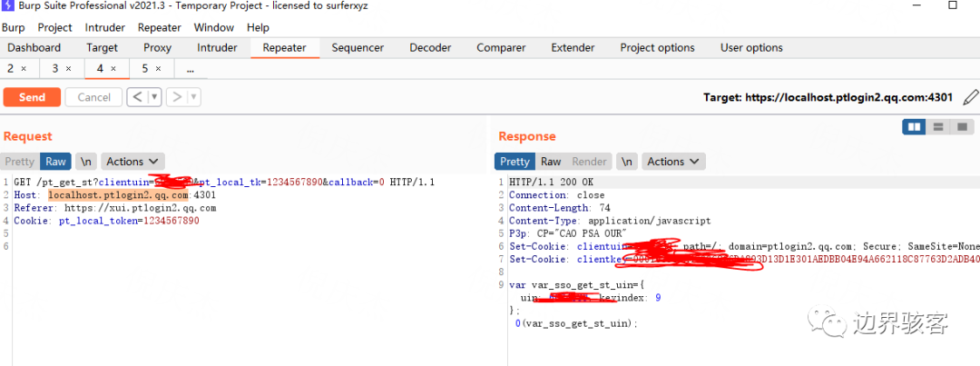The image size is (980, 366).
Task: Add new Repeater tab with ellipsis
Action: pos(191,69)
